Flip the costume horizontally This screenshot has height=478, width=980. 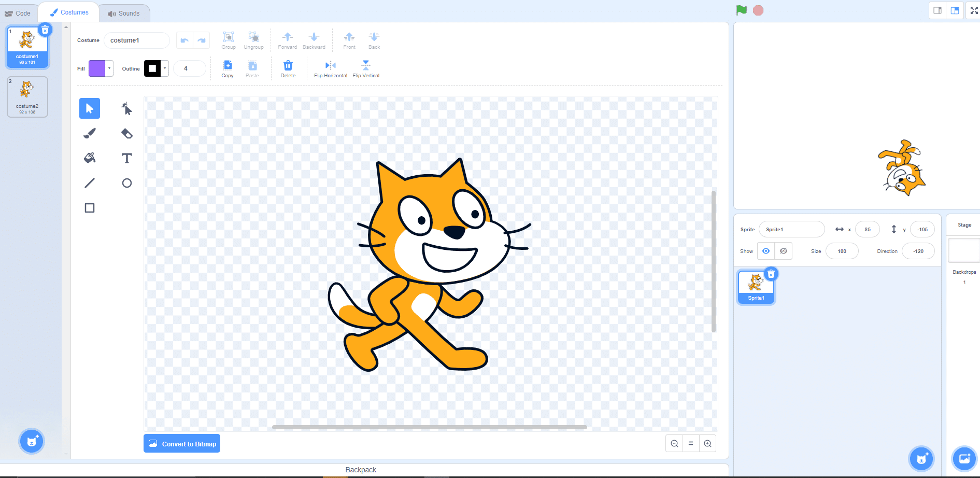[331, 68]
